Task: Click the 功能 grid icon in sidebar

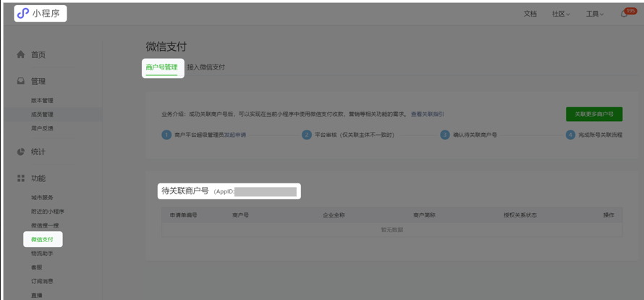Action: (21, 178)
